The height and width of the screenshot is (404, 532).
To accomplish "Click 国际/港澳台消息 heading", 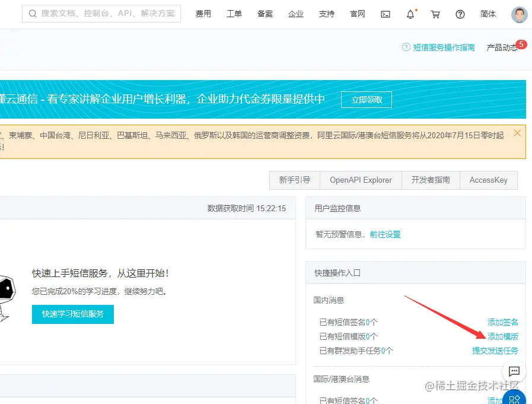I will tap(341, 379).
